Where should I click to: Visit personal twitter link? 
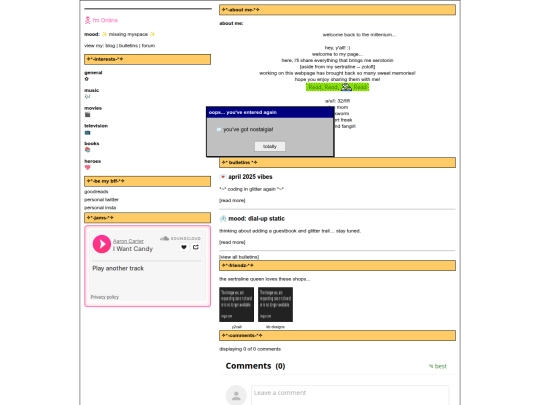tap(102, 199)
